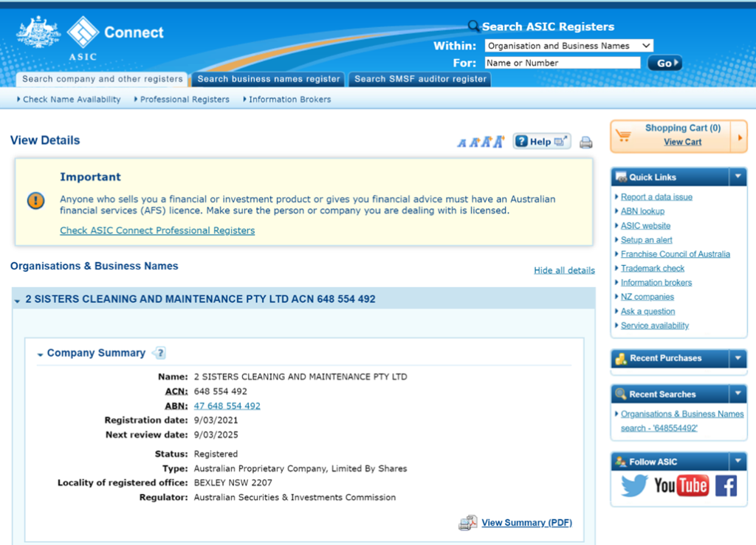Expand the Recent Purchases panel
This screenshot has height=545, width=756.
pyautogui.click(x=737, y=358)
